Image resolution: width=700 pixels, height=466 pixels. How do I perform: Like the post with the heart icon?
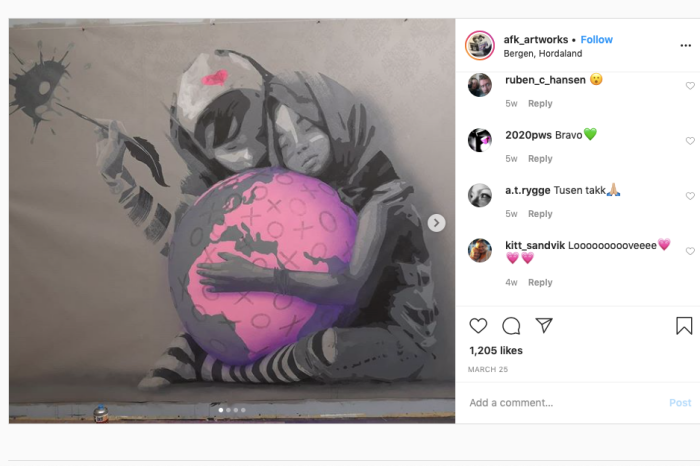coord(478,326)
